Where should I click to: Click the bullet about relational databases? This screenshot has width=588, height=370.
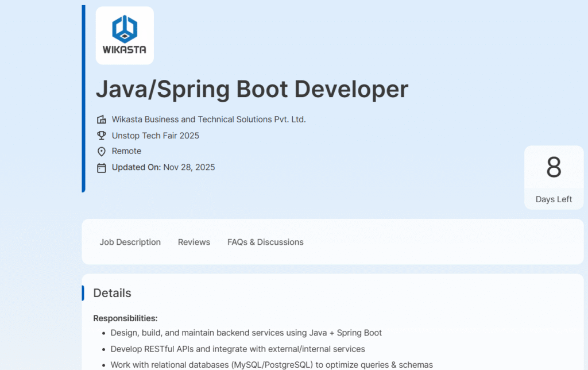tap(271, 365)
